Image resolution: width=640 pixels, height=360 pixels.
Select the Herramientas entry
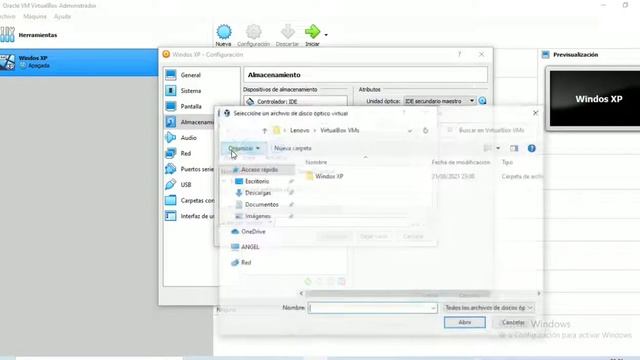point(38,35)
